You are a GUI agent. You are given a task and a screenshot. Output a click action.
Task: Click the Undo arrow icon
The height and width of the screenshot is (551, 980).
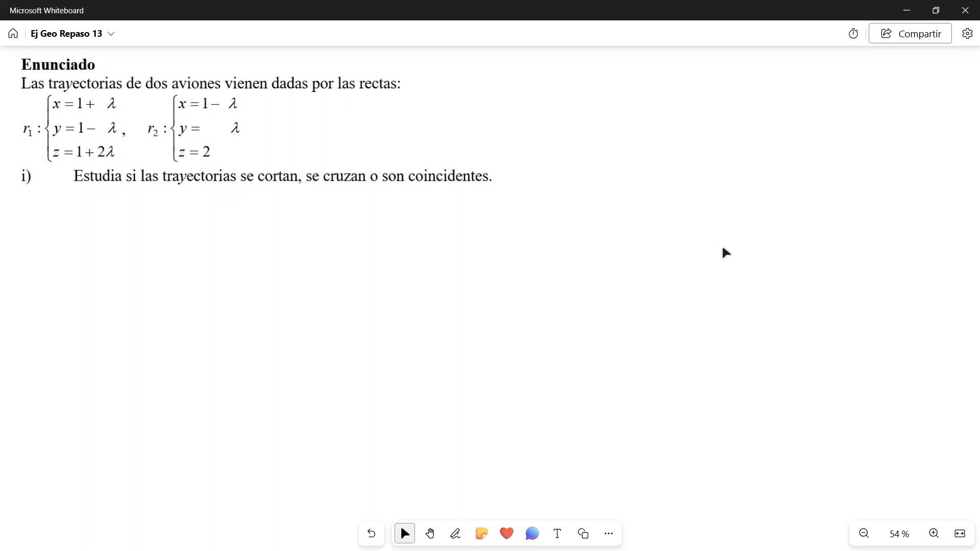371,534
